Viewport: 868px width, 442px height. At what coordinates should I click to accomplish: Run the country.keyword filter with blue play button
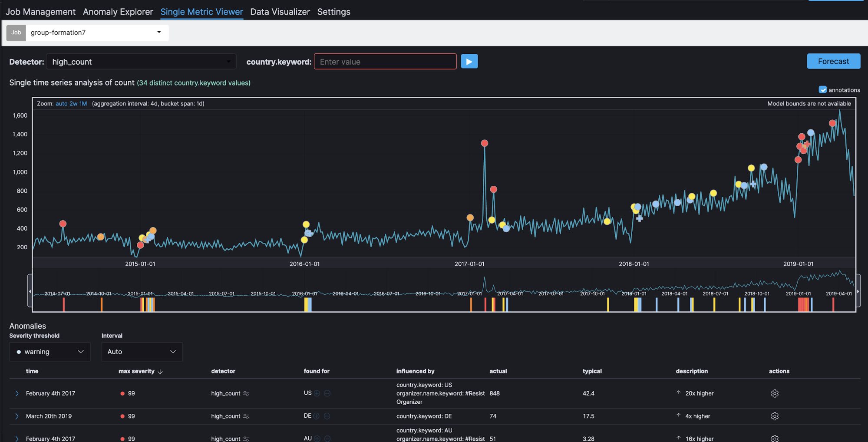[x=469, y=61]
